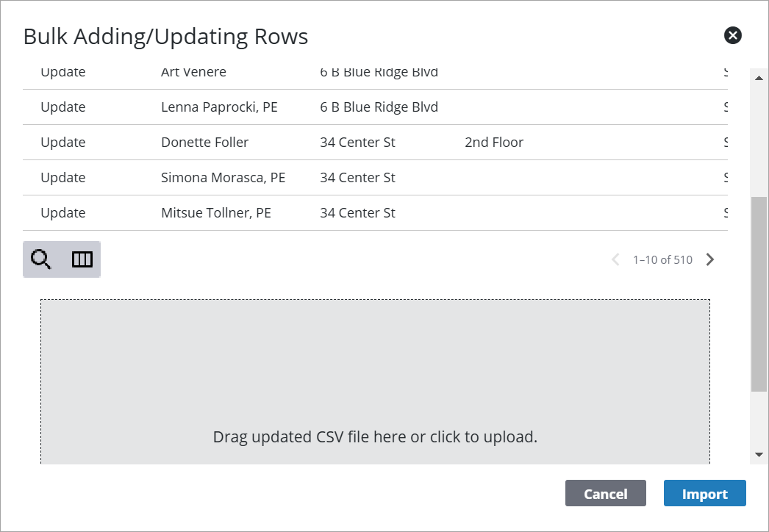Select the Art Venere name cell
This screenshot has height=532, width=769.
pyautogui.click(x=193, y=73)
